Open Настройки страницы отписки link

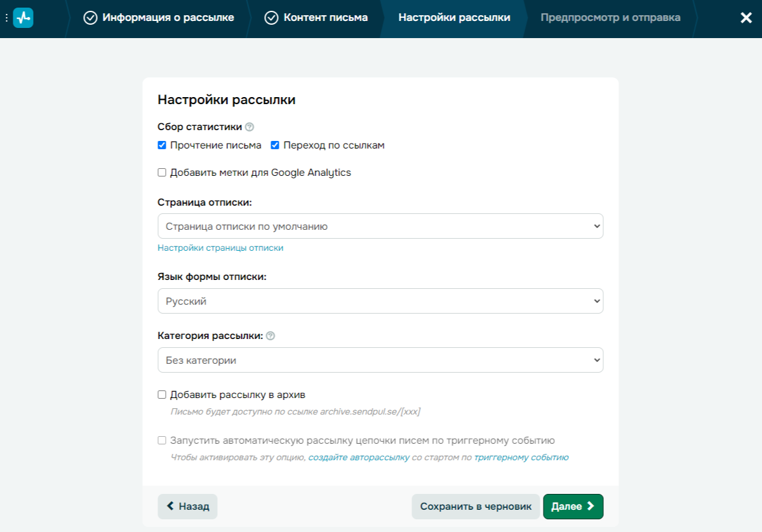point(220,248)
